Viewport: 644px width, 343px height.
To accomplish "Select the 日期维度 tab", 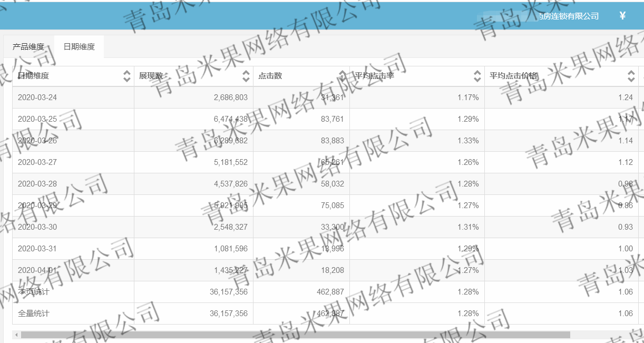I will pyautogui.click(x=79, y=47).
